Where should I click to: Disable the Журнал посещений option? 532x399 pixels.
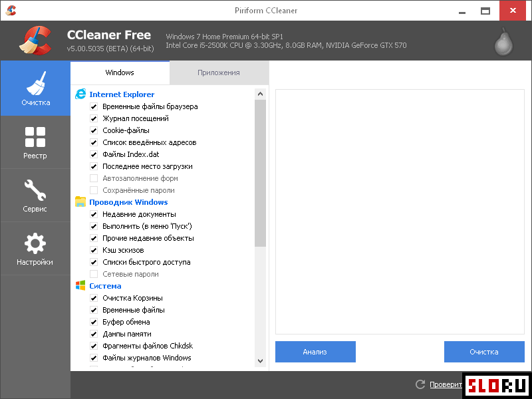93,118
